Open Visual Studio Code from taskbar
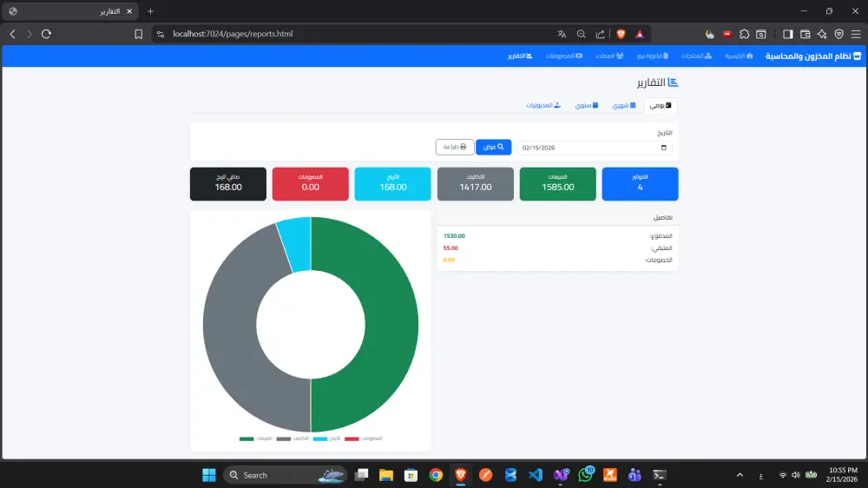The image size is (868, 488). [x=536, y=475]
